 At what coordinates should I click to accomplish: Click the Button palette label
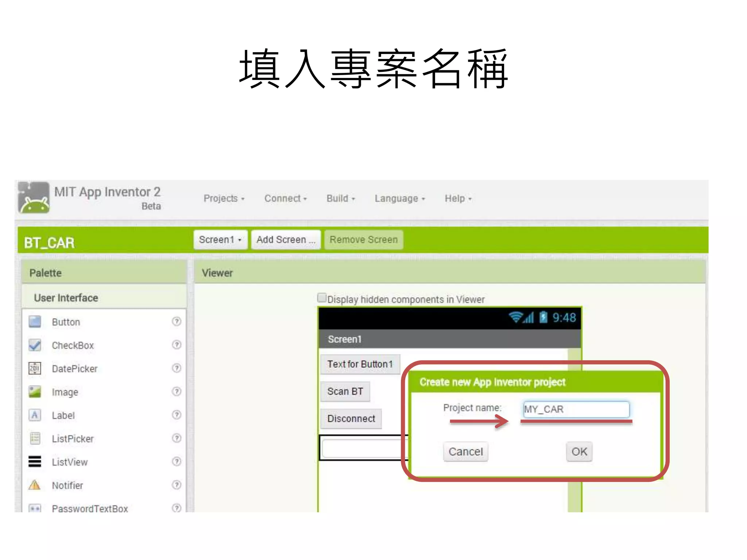click(66, 322)
